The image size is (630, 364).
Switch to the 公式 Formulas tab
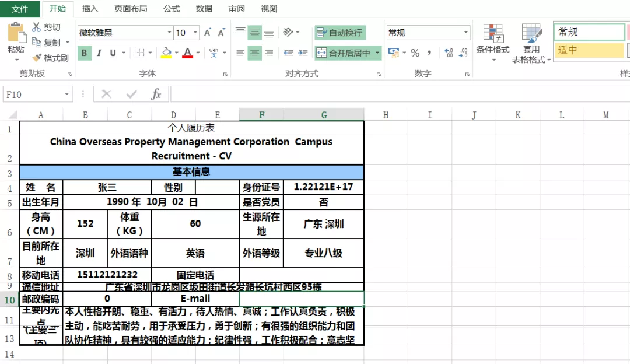point(171,9)
